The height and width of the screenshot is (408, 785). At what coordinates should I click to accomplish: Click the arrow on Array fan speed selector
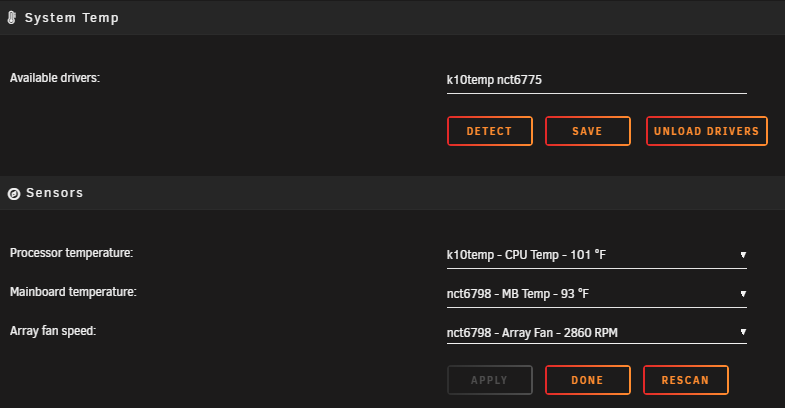[743, 332]
